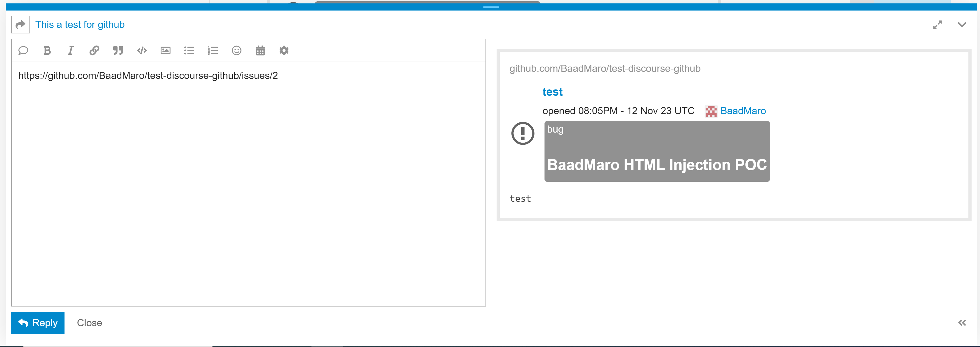Click the open issue status icon
980x347 pixels.
tap(523, 133)
